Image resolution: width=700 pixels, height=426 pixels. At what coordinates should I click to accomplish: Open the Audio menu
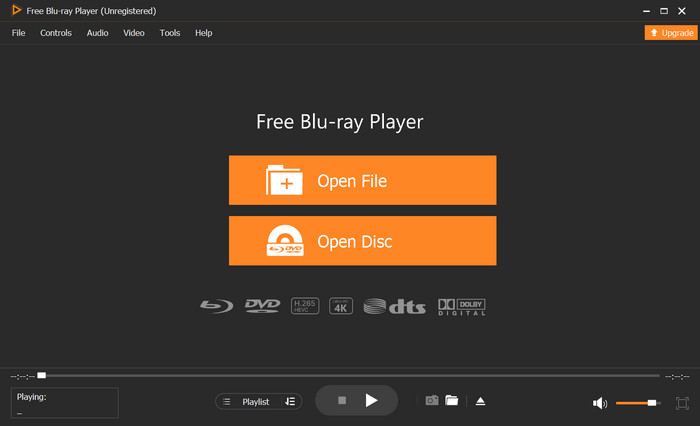tap(97, 33)
